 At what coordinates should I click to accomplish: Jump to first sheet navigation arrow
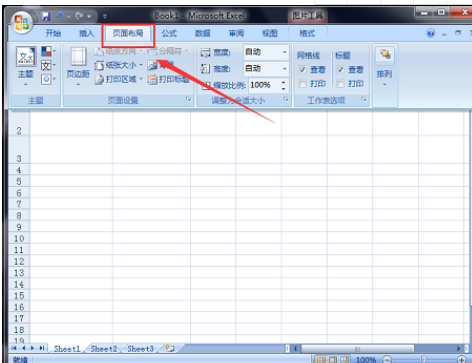pos(14,348)
